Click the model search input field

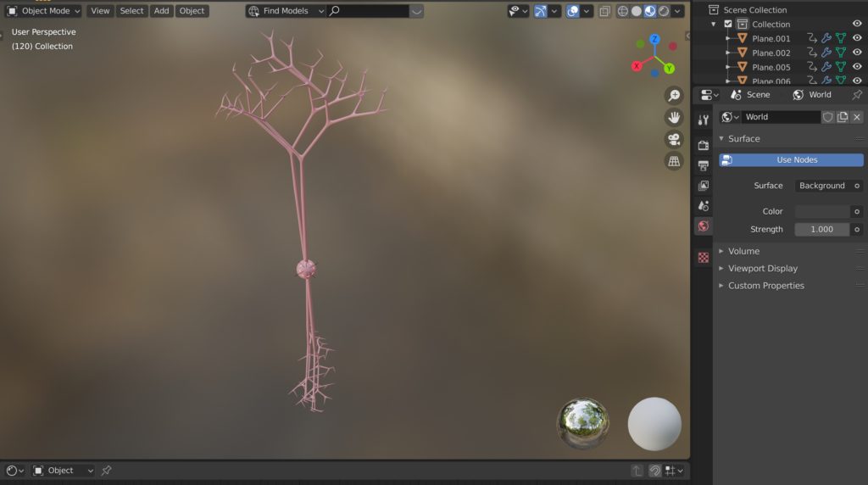(x=368, y=11)
